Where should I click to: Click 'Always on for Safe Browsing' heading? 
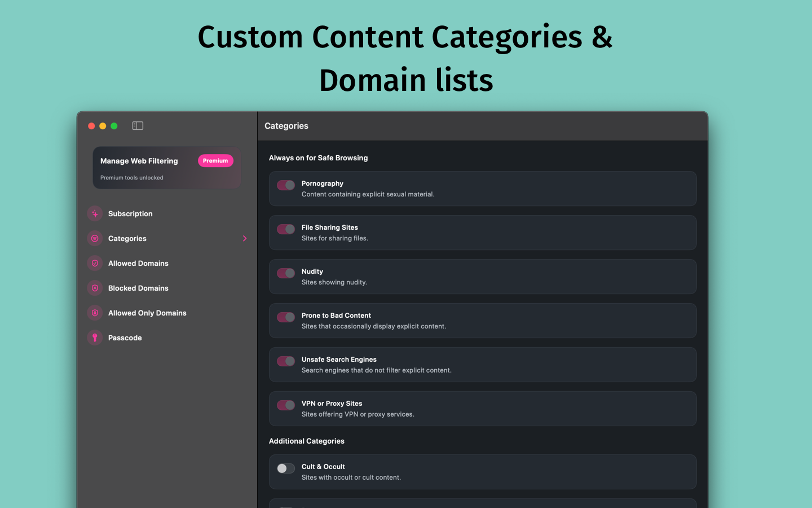click(x=319, y=158)
